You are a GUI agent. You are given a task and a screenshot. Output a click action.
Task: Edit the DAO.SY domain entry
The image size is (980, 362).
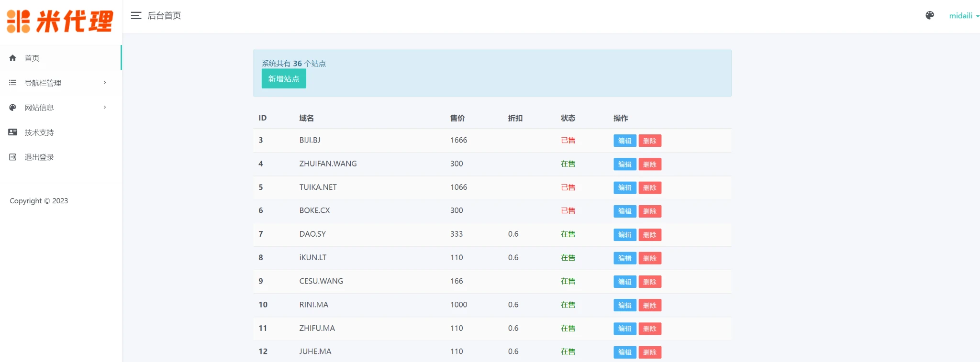624,235
